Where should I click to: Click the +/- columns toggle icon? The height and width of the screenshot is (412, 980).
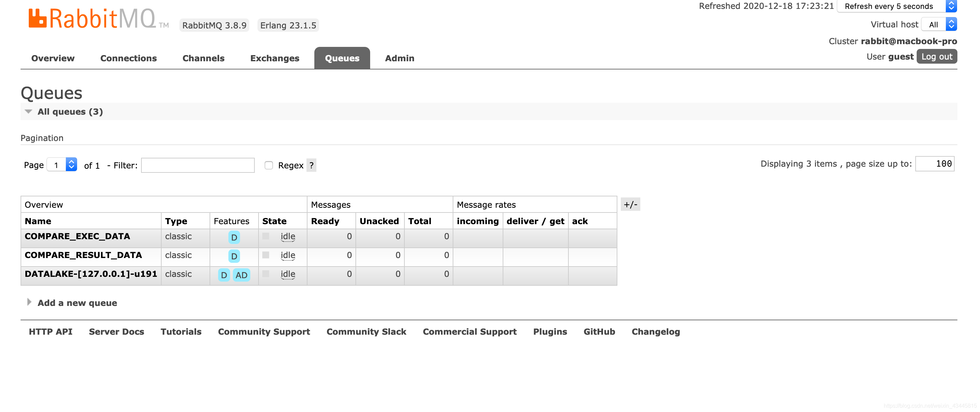[x=629, y=204]
